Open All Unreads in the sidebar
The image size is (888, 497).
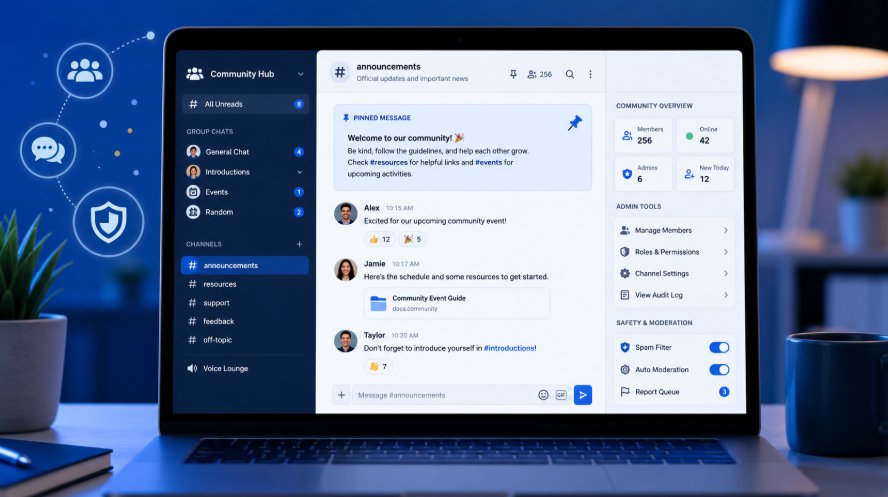(245, 104)
